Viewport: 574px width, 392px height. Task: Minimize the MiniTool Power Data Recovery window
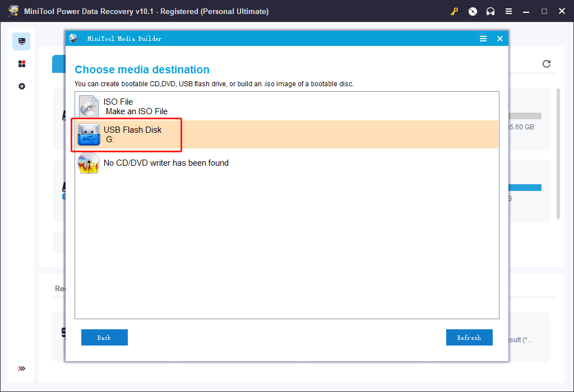click(526, 11)
